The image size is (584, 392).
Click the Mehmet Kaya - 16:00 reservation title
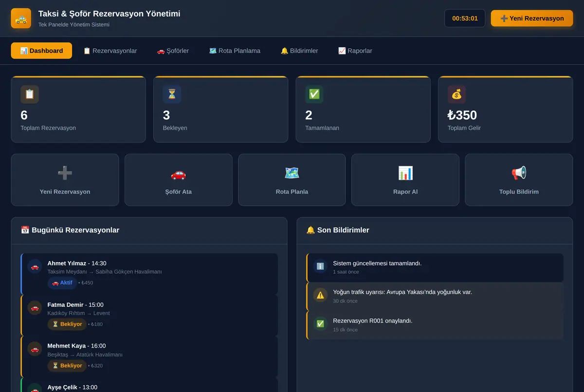[x=76, y=346]
